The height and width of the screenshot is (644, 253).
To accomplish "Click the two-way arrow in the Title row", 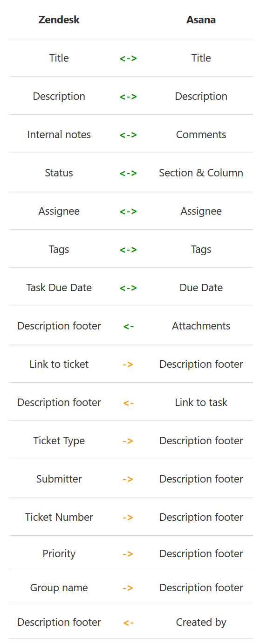I will [128, 58].
